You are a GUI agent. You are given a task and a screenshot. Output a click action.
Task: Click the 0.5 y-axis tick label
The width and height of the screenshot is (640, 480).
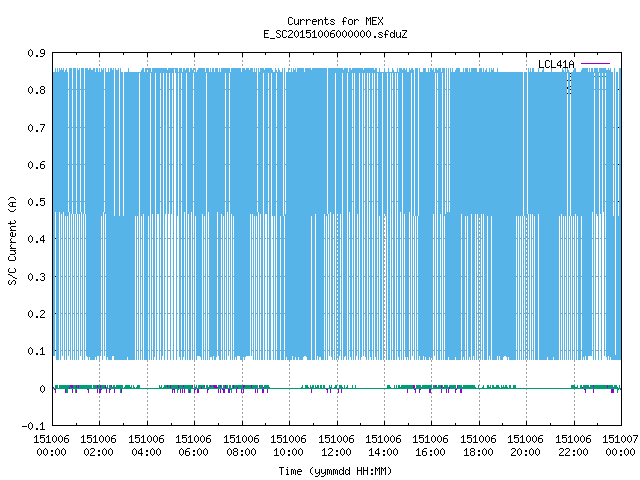tap(36, 202)
